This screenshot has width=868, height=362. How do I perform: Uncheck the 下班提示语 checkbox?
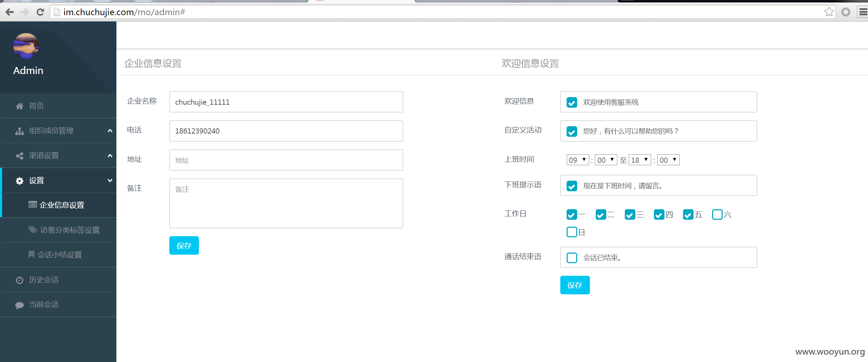pos(572,186)
